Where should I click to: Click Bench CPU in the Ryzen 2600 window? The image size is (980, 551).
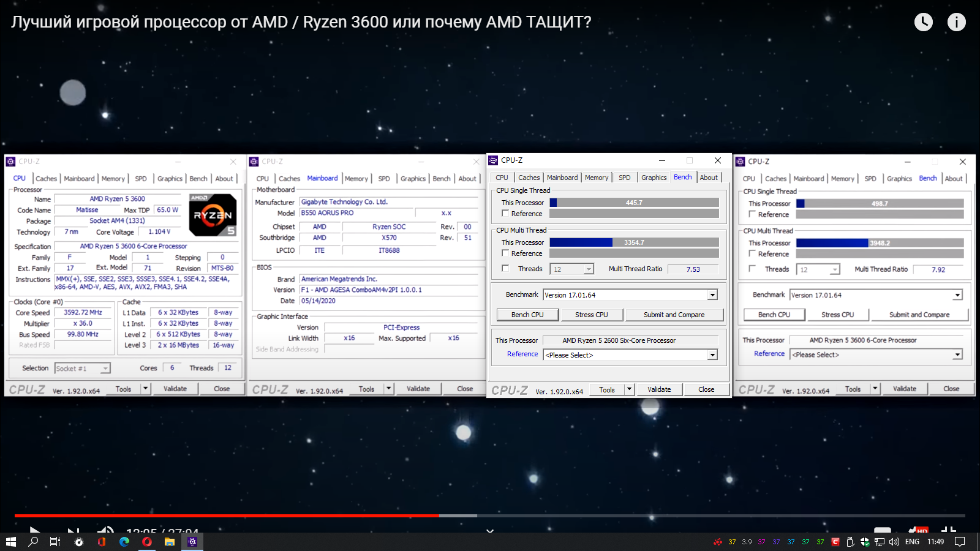coord(527,315)
